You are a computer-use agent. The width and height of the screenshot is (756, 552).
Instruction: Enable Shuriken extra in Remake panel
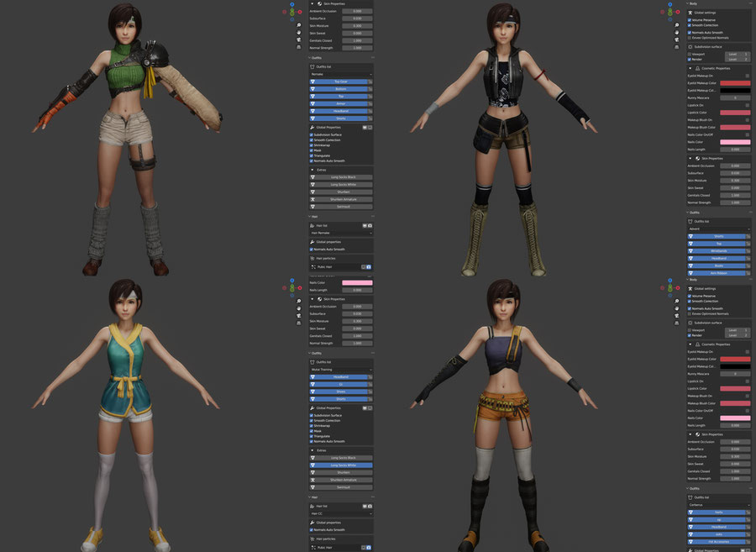pyautogui.click(x=341, y=192)
